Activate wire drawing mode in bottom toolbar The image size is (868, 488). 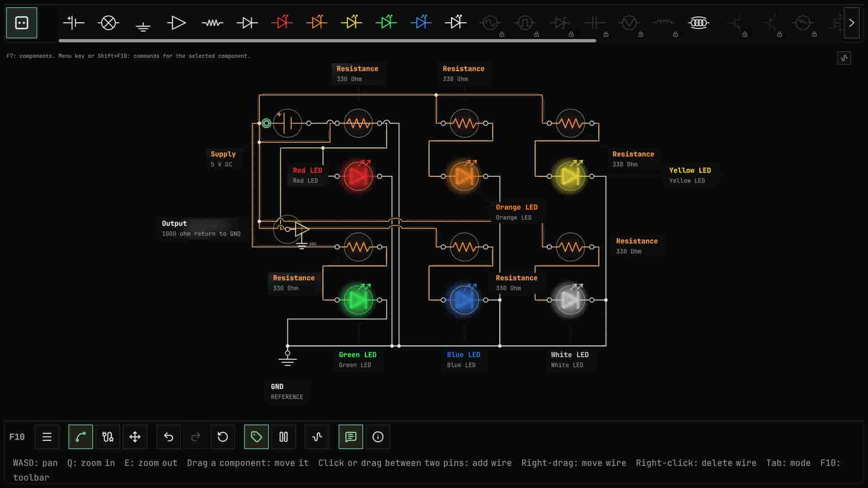[80, 437]
